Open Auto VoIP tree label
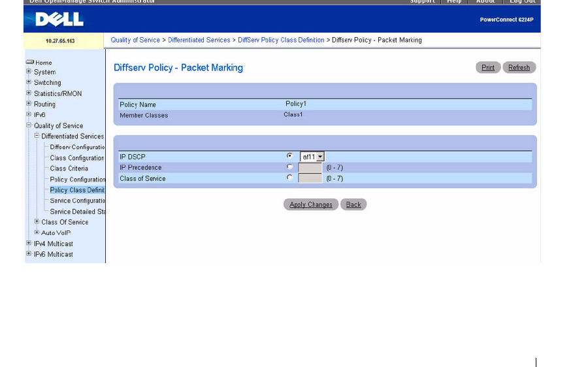 tap(56, 232)
